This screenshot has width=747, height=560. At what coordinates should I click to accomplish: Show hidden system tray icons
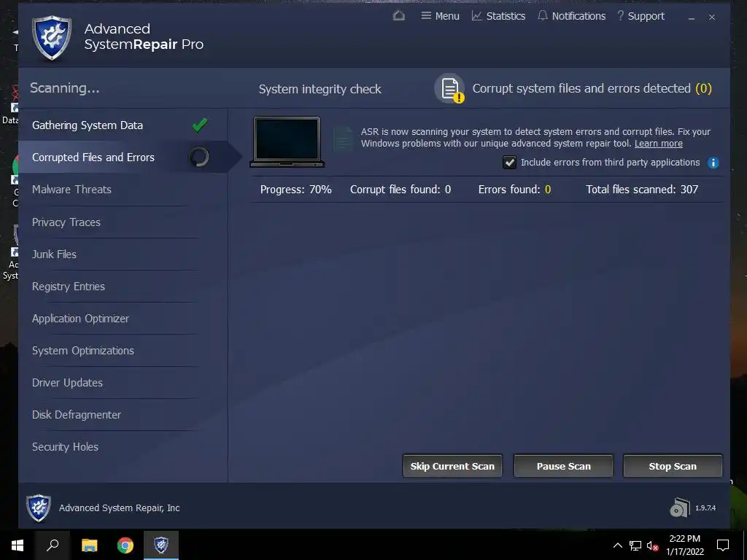617,545
